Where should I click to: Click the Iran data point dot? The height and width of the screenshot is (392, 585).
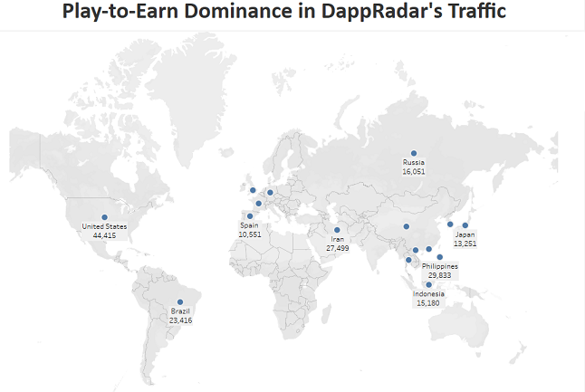point(337,230)
